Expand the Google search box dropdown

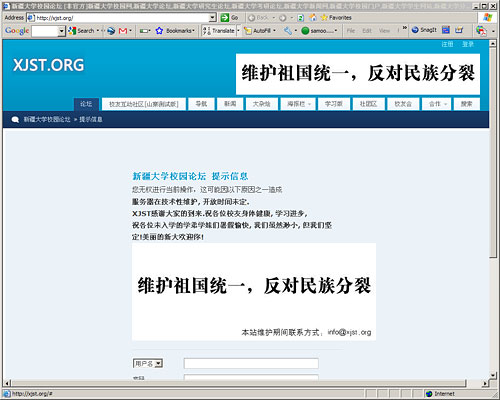(61, 31)
